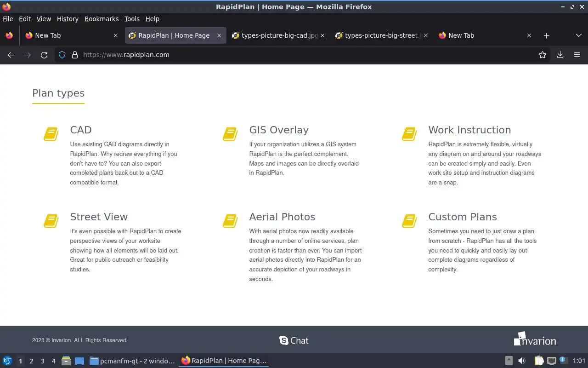The height and width of the screenshot is (368, 588).
Task: Click the network status tray icon
Action: [551, 361]
